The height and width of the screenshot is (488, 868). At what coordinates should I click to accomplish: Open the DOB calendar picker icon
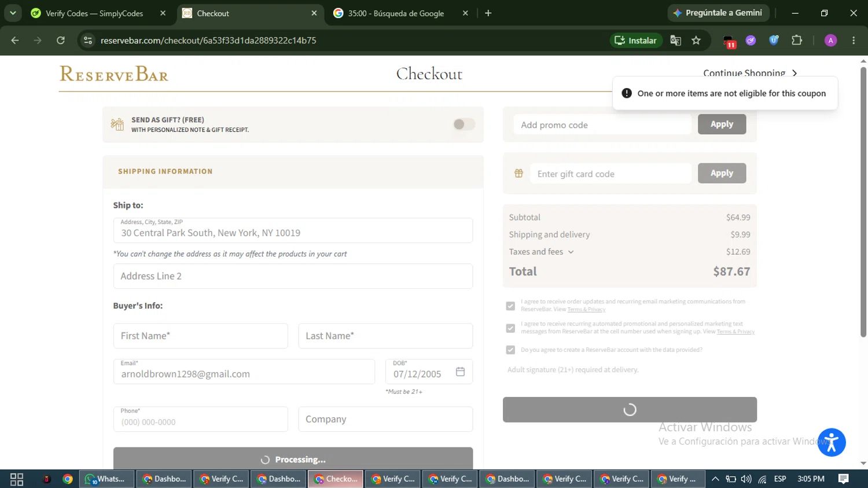460,372
